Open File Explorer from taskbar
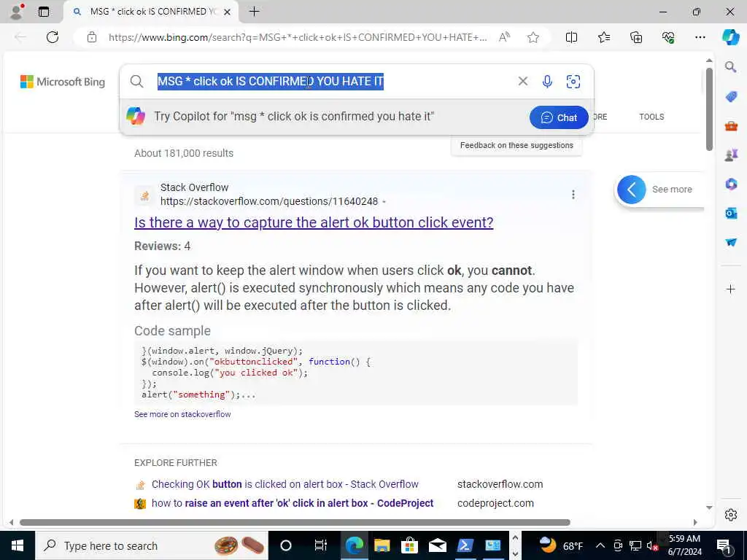 coord(382,545)
